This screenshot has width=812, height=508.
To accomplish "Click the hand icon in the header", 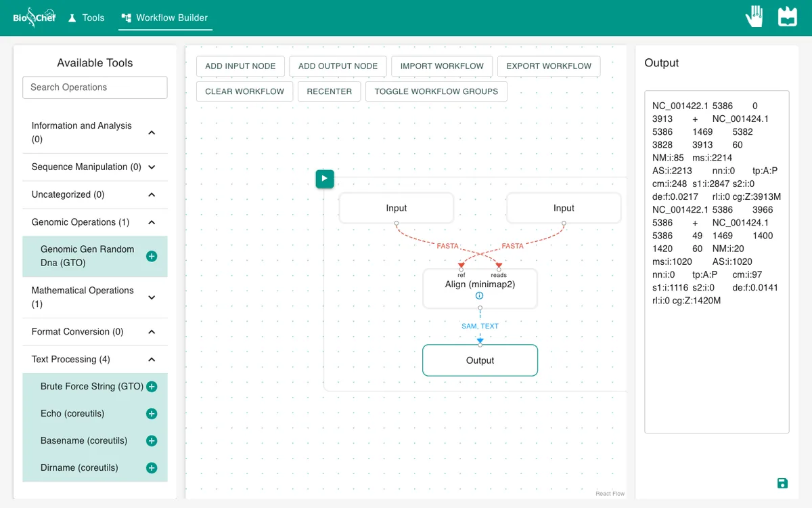I will 754,16.
